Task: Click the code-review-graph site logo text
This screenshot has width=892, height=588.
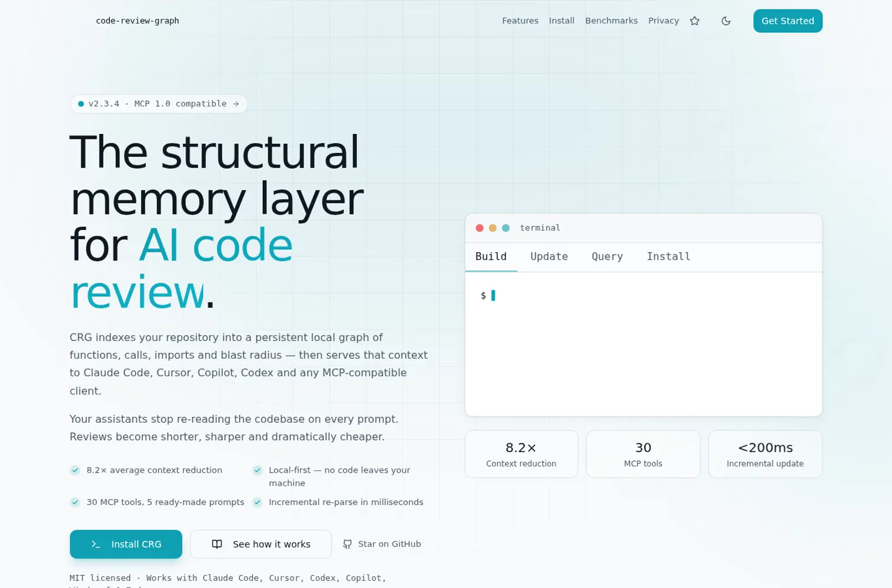Action: (137, 21)
